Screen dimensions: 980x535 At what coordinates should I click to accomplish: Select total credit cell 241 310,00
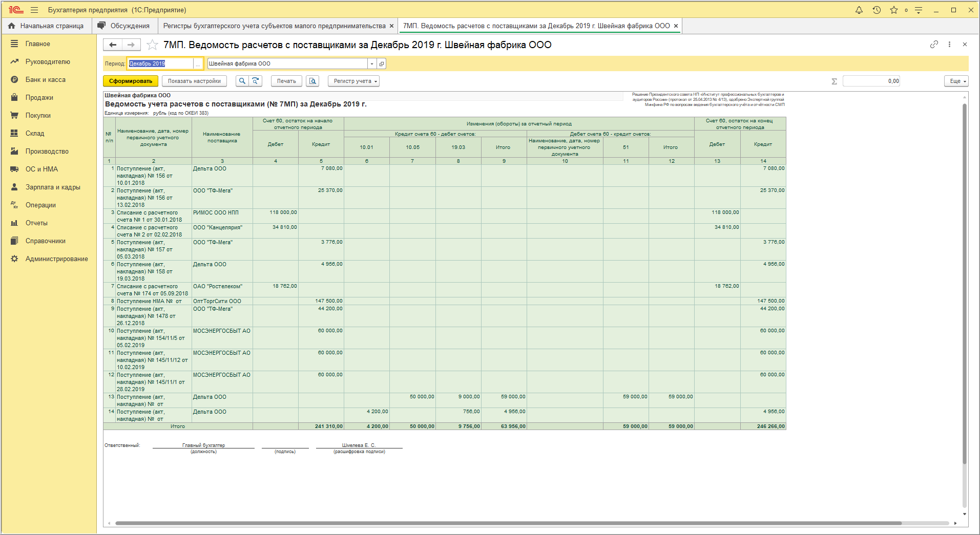coord(321,426)
